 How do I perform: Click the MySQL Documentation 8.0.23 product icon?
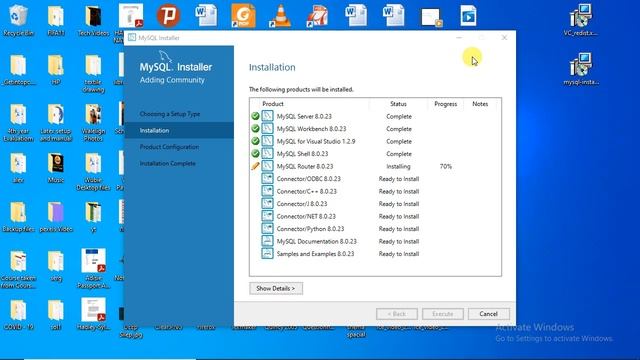coord(267,241)
